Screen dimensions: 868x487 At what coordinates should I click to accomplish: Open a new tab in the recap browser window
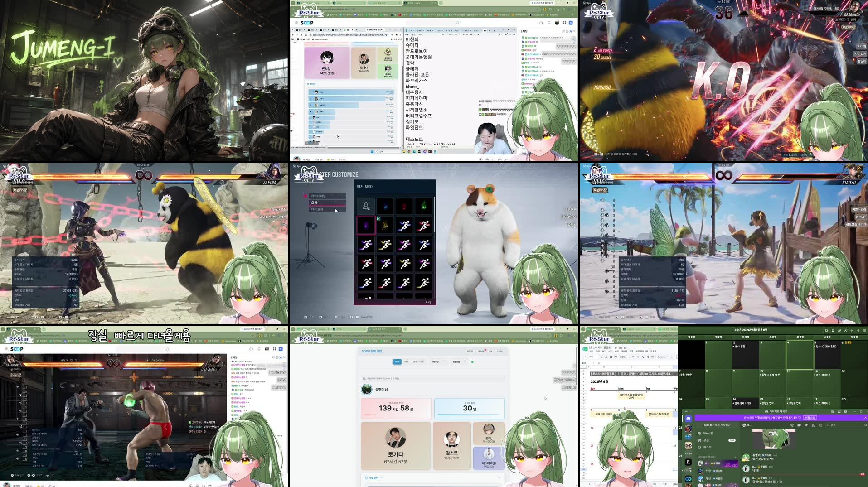coord(405,329)
